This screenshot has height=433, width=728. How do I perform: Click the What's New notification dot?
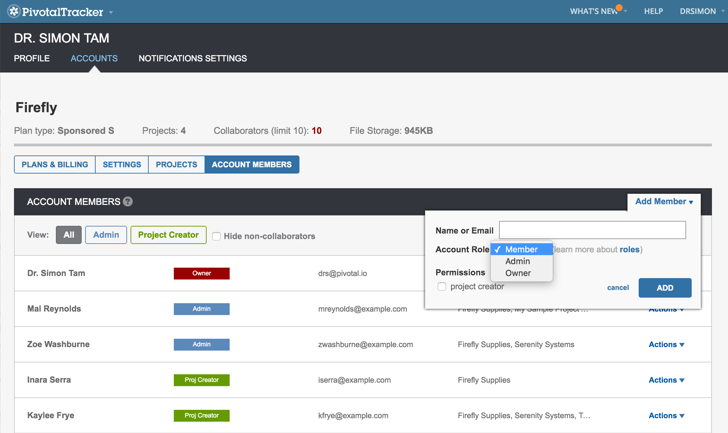[620, 8]
